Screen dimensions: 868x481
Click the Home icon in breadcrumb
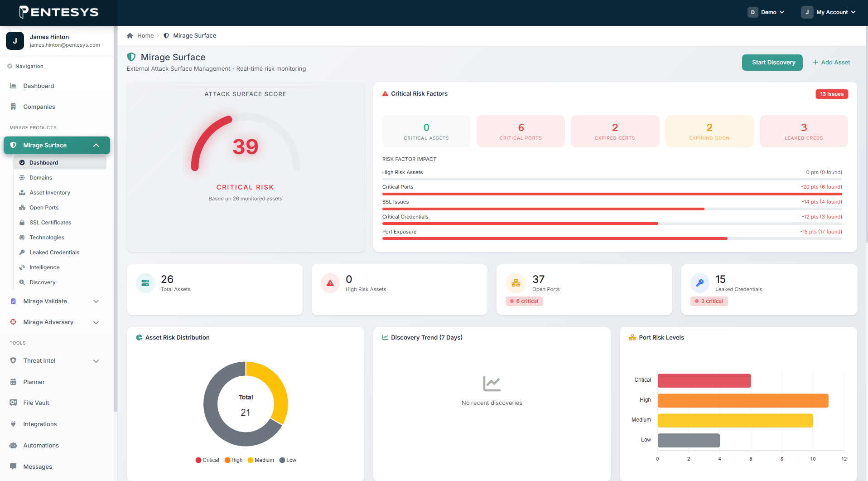130,36
